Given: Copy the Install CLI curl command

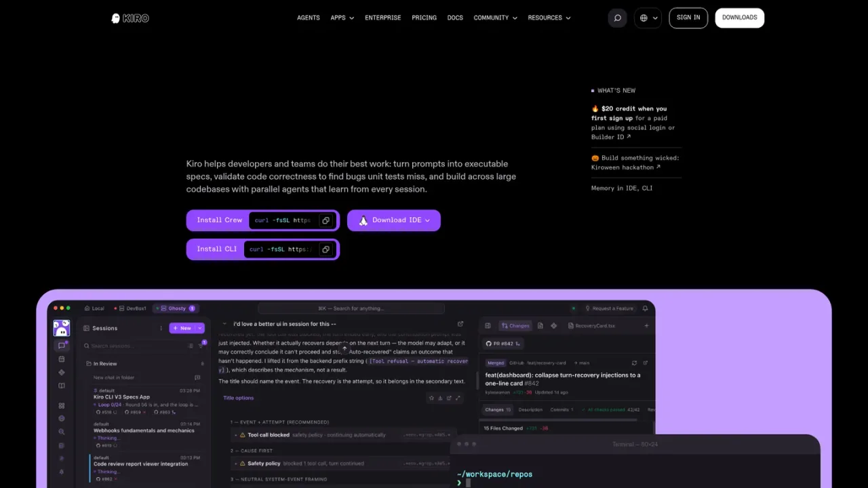Looking at the screenshot, I should coord(325,249).
